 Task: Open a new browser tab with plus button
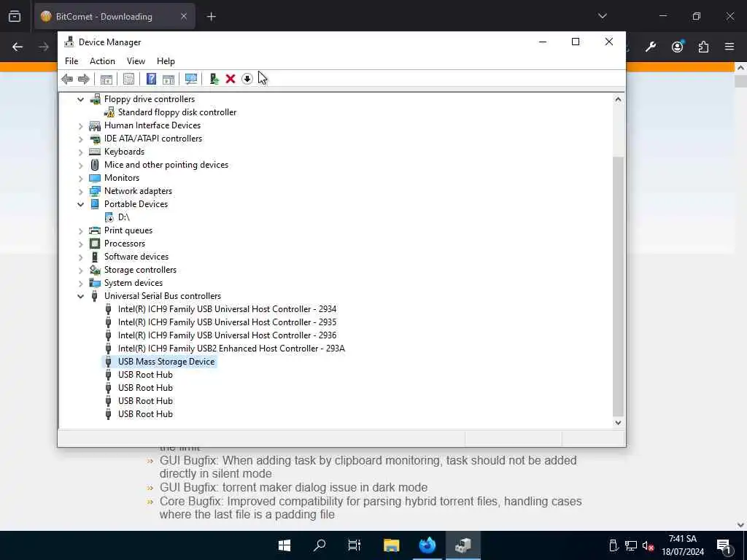211,17
